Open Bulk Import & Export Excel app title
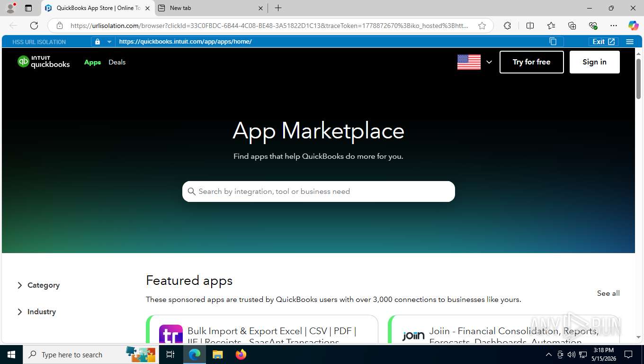 coord(272,336)
